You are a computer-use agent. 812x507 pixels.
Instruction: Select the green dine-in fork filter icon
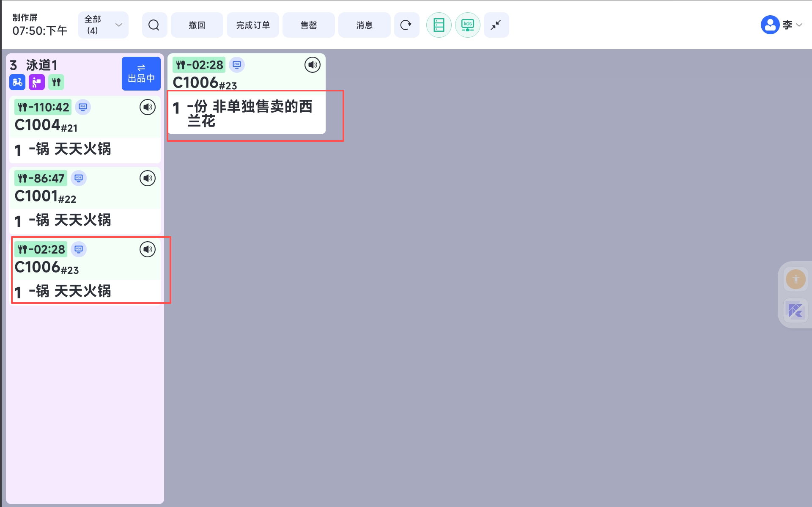pyautogui.click(x=56, y=82)
